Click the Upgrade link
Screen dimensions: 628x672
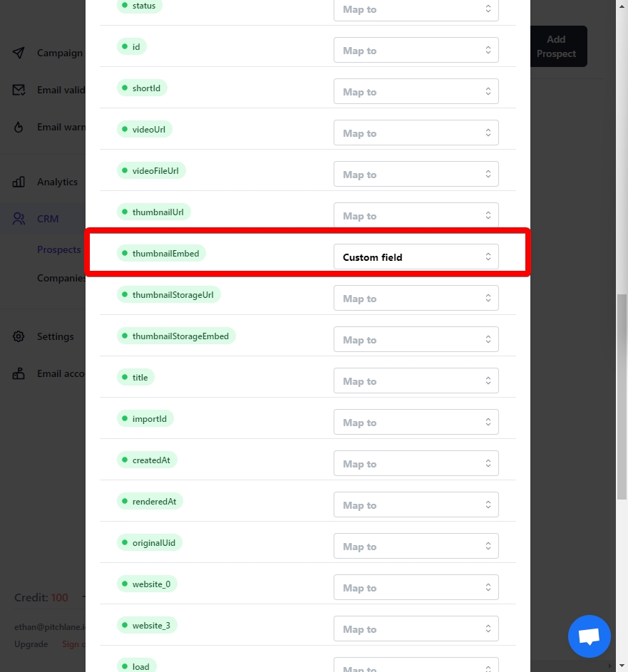coord(31,644)
